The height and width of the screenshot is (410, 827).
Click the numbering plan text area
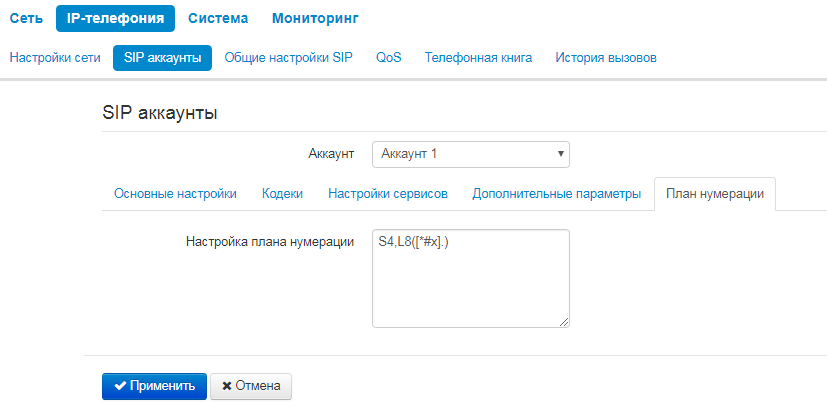coord(470,285)
